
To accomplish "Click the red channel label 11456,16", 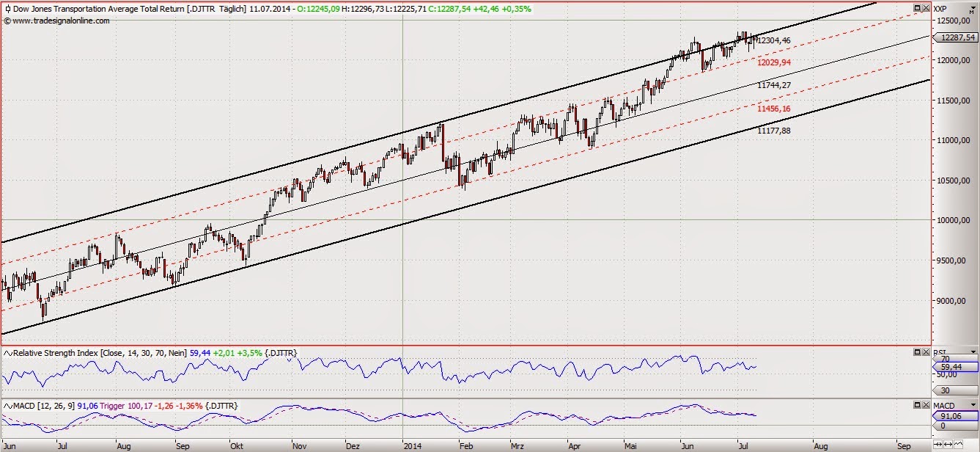I will pos(774,109).
